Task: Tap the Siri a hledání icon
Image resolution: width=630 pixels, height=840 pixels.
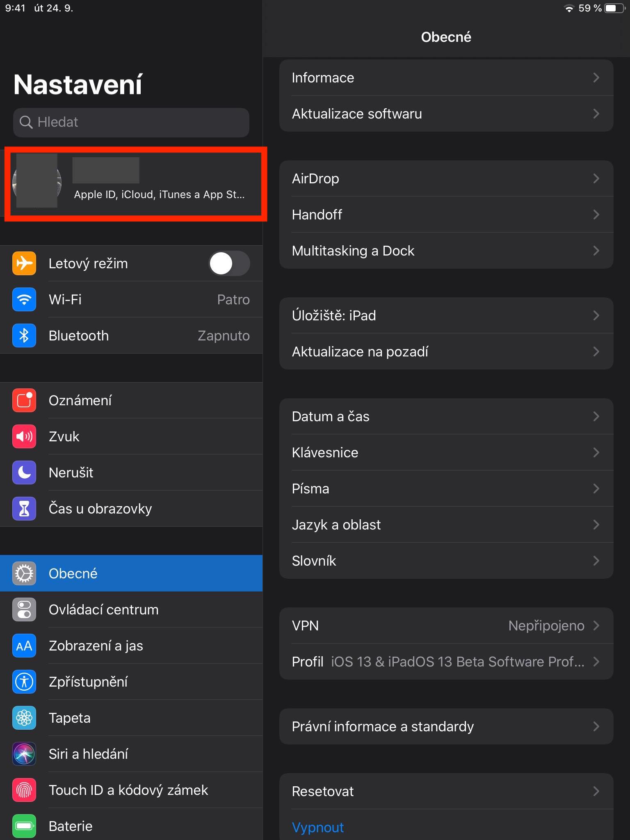Action: click(x=24, y=754)
